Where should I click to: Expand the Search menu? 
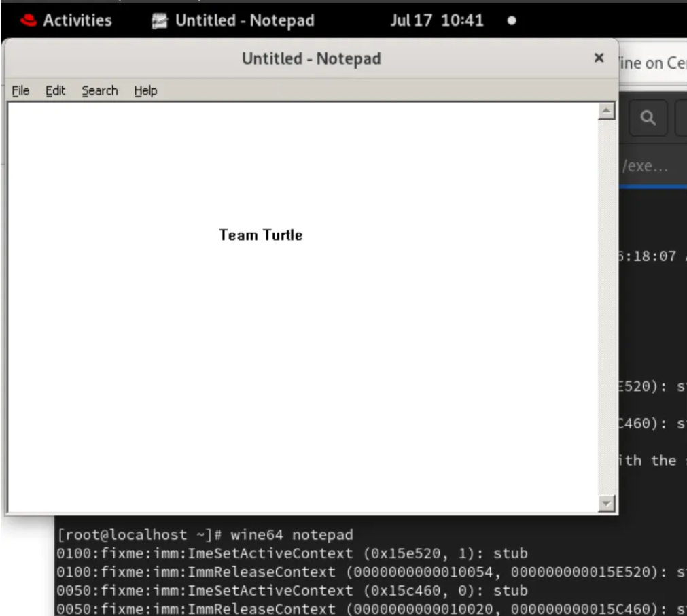click(x=99, y=90)
